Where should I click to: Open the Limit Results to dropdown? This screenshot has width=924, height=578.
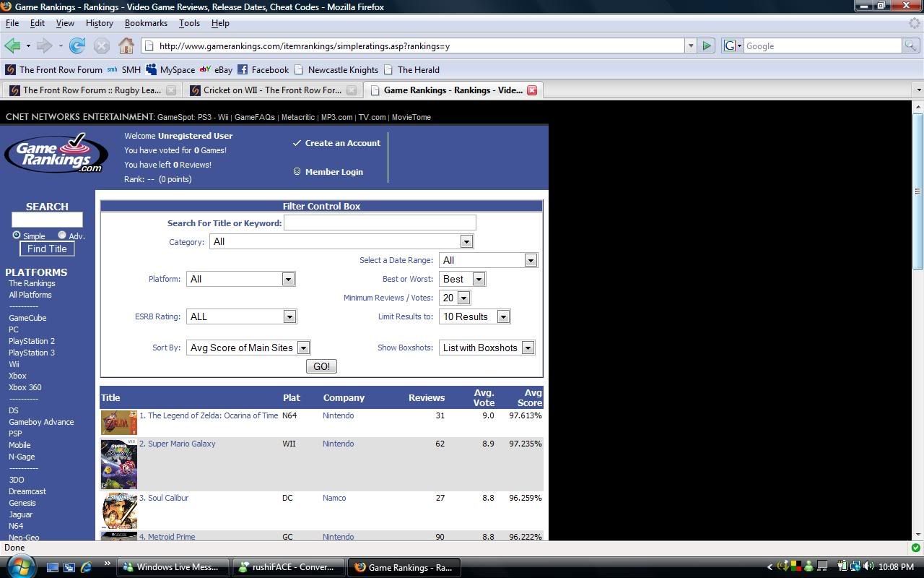(x=474, y=316)
